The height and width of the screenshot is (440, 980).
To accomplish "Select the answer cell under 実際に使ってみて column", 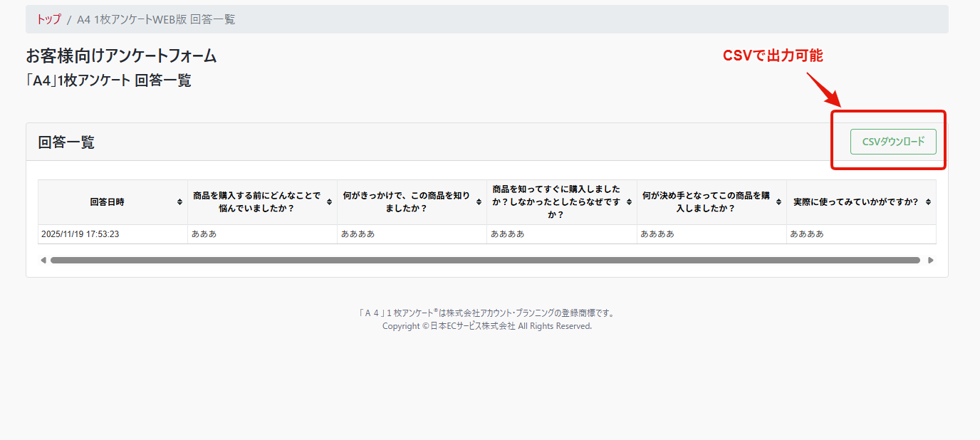I will point(806,234).
